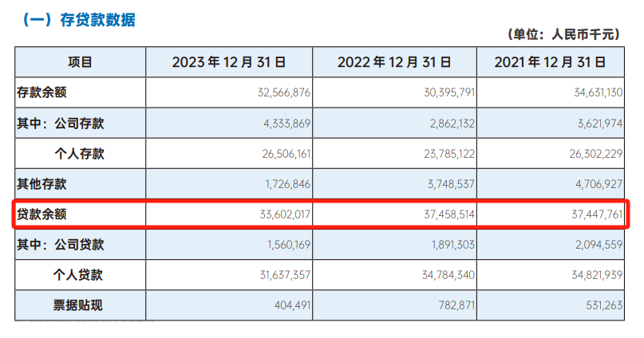Click the value 2,094,559
This screenshot has width=644, height=338.
(599, 245)
